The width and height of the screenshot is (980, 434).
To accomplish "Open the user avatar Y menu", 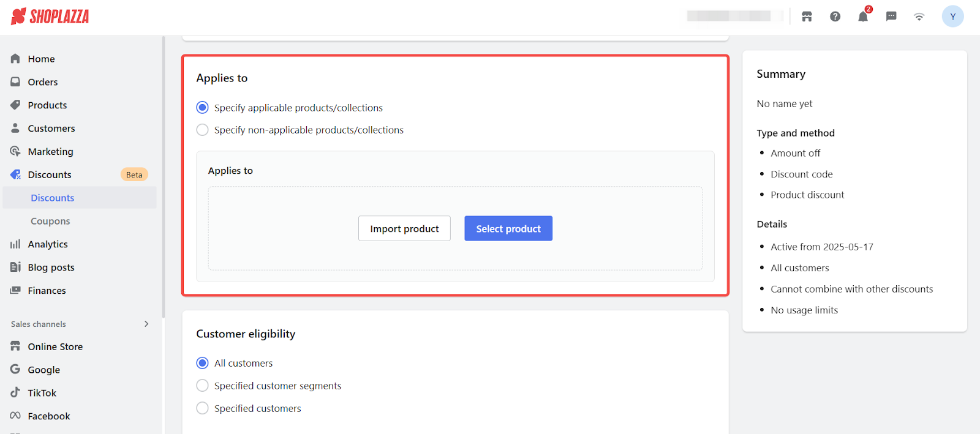I will coord(952,17).
